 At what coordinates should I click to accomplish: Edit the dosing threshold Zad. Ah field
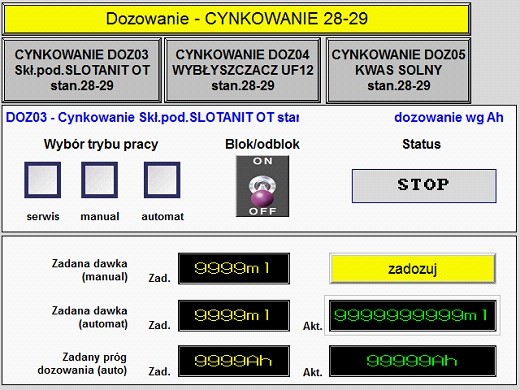click(234, 361)
